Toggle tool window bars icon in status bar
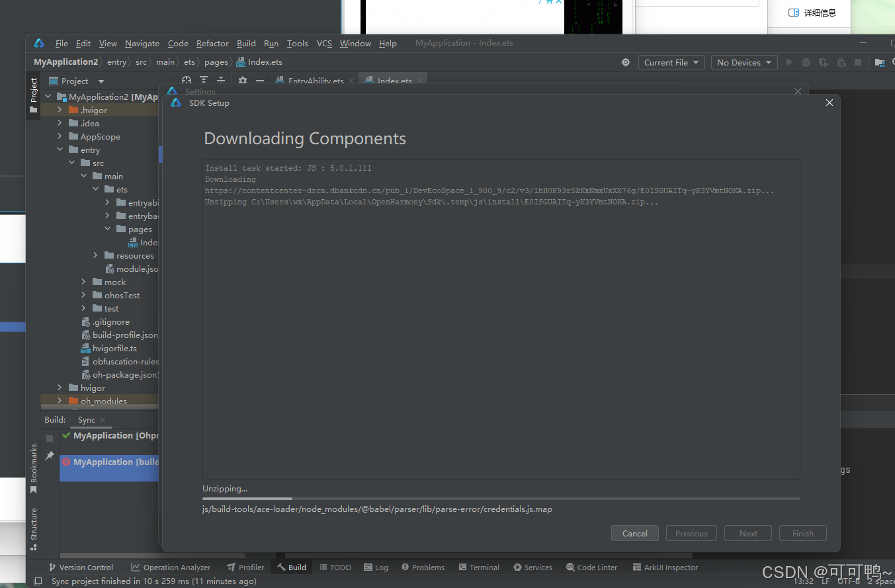Image resolution: width=895 pixels, height=588 pixels. point(38,581)
